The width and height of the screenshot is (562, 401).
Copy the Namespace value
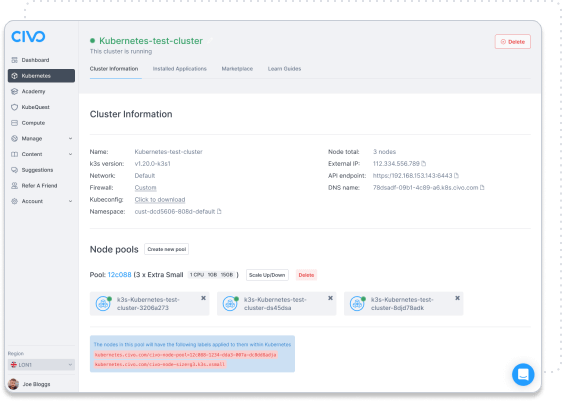[x=219, y=212]
